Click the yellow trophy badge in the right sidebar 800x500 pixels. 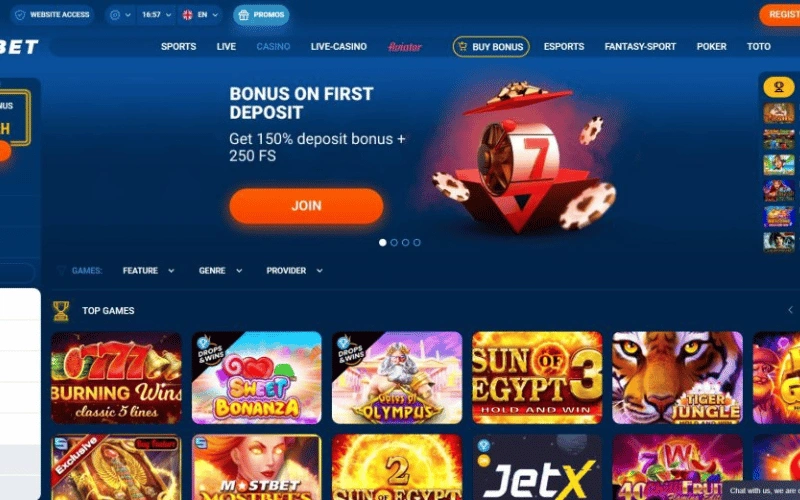[x=779, y=87]
